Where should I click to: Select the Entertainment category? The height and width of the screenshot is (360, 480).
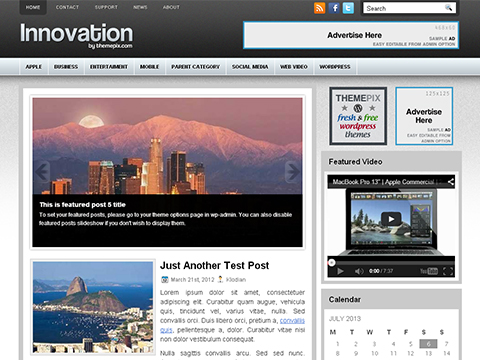tap(109, 67)
